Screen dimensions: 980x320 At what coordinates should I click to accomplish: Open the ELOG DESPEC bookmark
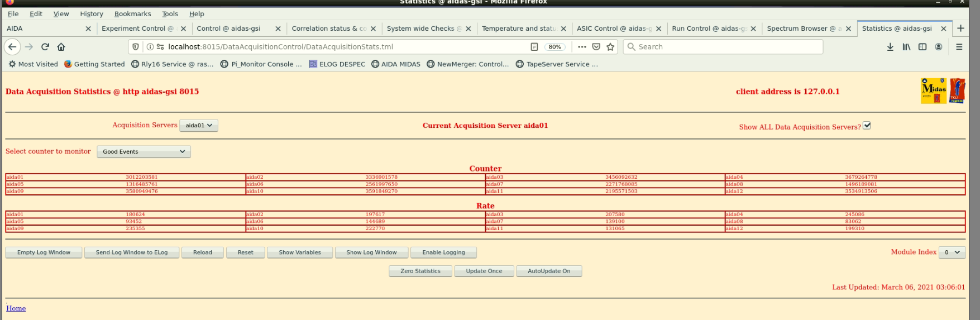(x=337, y=64)
